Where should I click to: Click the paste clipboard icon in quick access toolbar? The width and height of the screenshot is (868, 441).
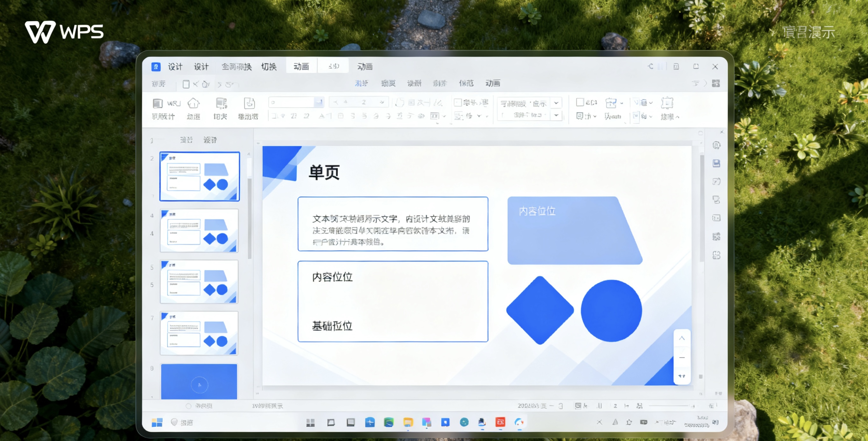(x=186, y=84)
